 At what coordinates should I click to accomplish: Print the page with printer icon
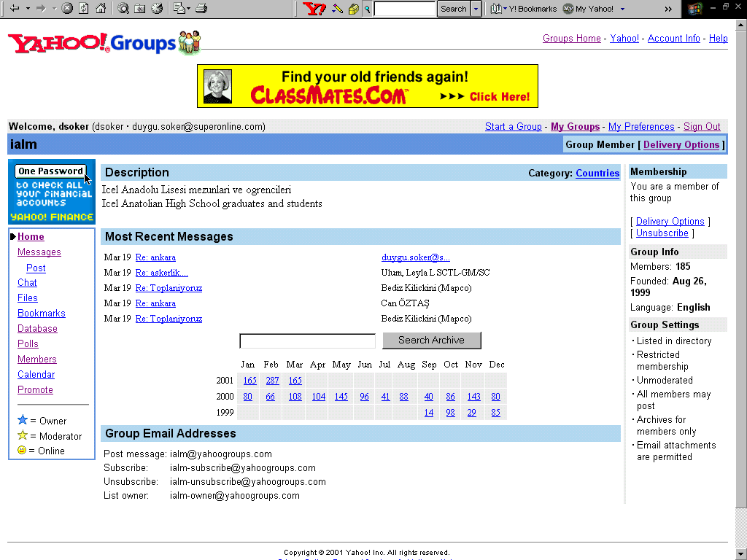(201, 8)
